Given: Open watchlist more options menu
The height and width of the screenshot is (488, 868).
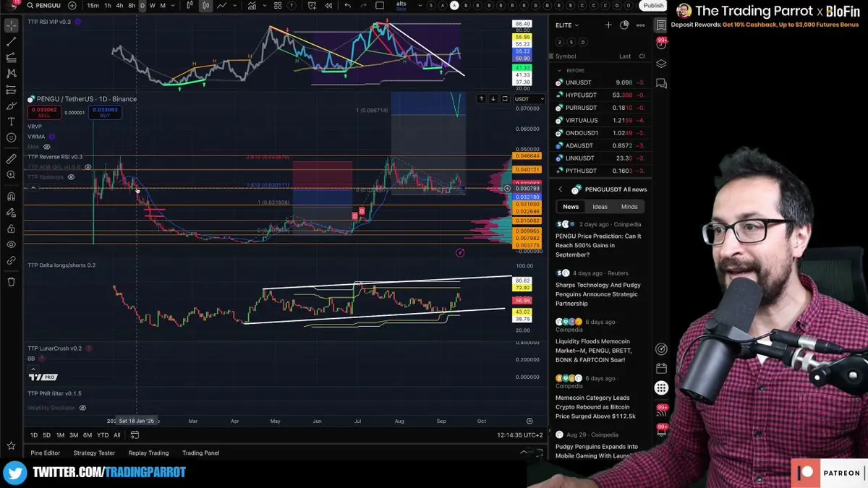Looking at the screenshot, I should point(640,25).
